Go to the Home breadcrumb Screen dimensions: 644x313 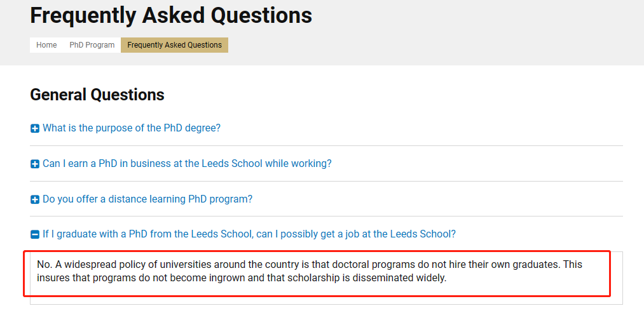pyautogui.click(x=46, y=45)
